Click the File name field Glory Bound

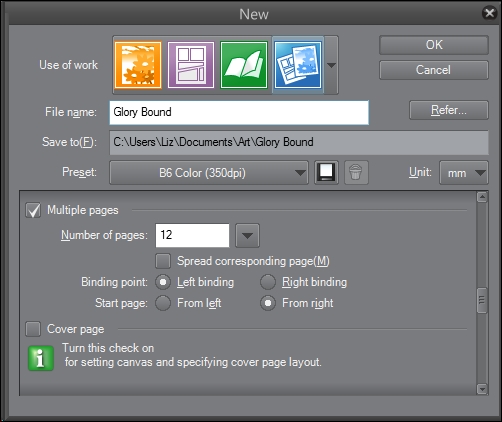click(x=239, y=112)
